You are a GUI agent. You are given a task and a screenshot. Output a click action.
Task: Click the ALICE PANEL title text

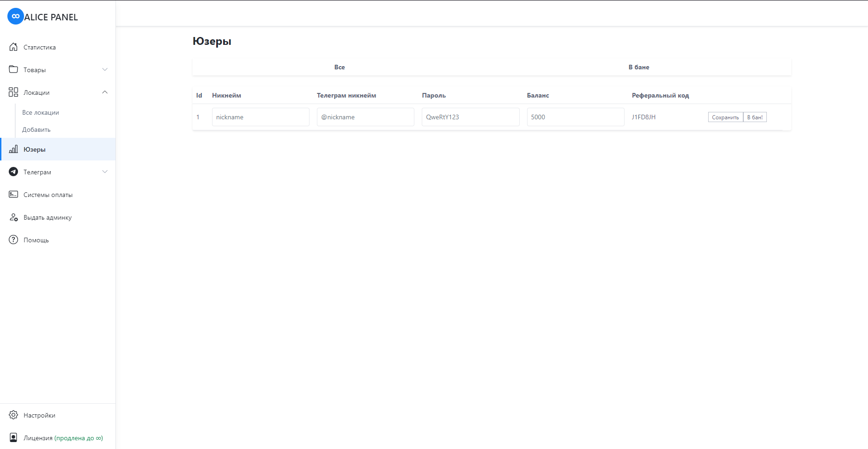coord(51,17)
